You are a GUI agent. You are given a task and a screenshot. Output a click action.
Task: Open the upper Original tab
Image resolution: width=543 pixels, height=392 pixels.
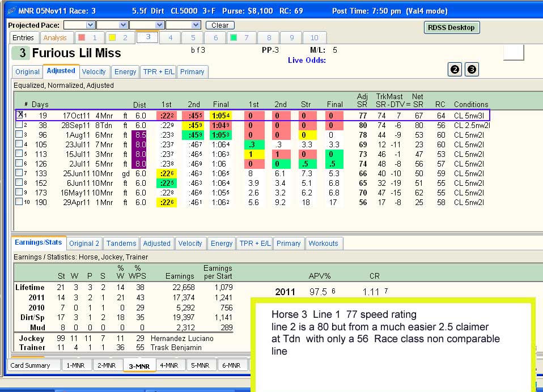click(27, 71)
